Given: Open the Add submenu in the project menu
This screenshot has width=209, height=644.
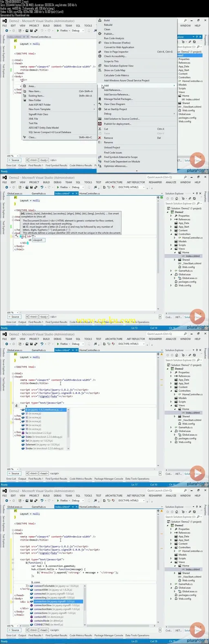Looking at the screenshot, I should coord(137,85).
